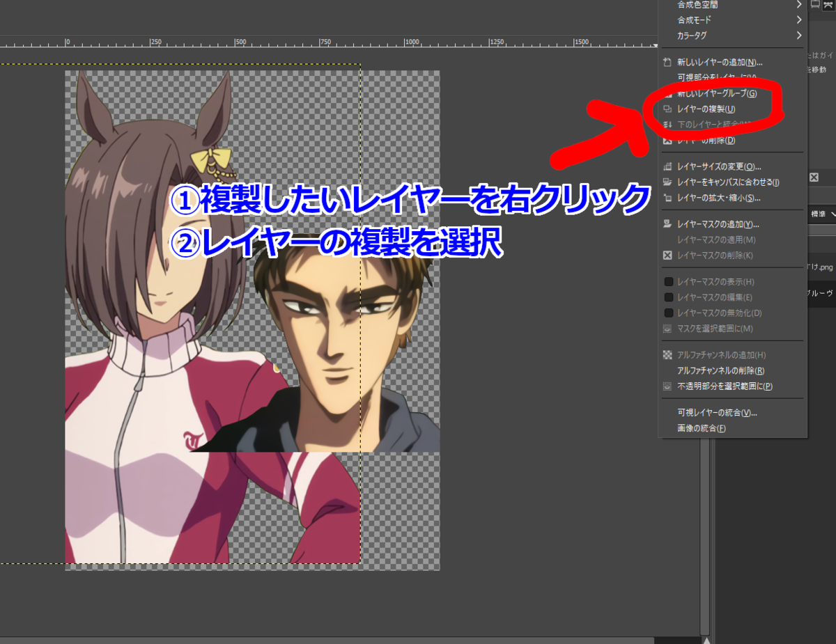
Task: Toggle the レイヤーマスクの表示 checkbox
Action: tap(667, 281)
